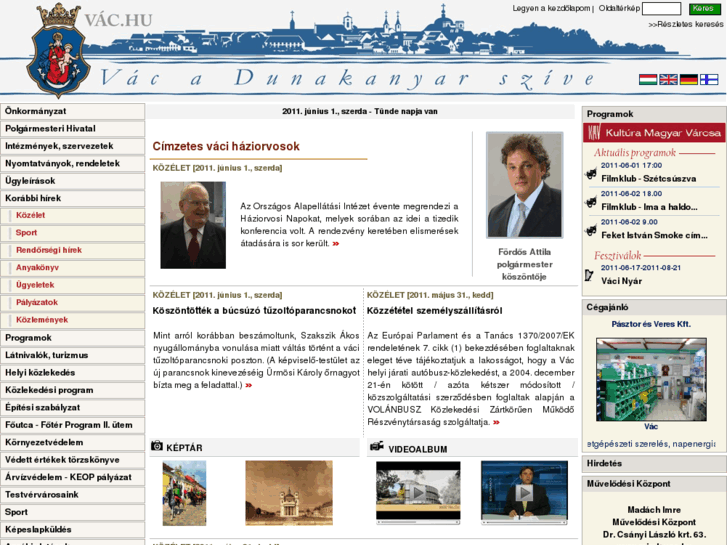Click progress bar under news anchor video
The image size is (727, 545).
click(x=524, y=522)
